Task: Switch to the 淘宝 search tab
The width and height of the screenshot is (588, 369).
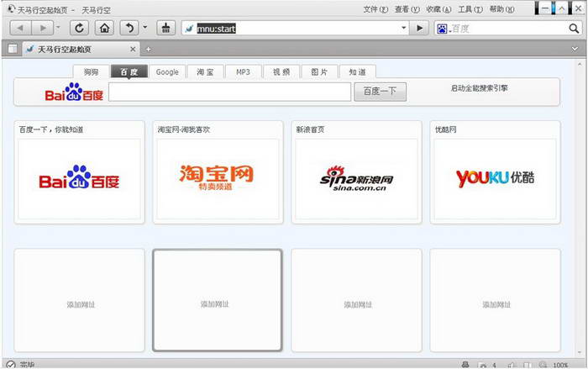Action: 206,71
